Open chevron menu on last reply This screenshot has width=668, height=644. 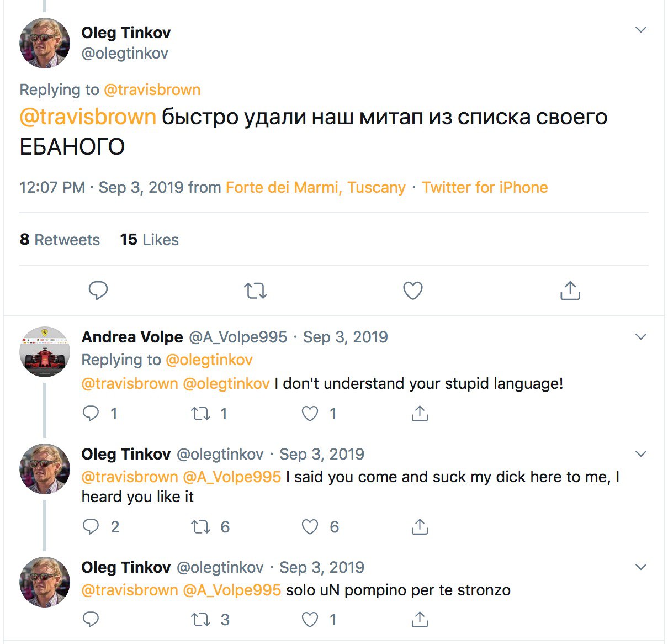click(640, 567)
